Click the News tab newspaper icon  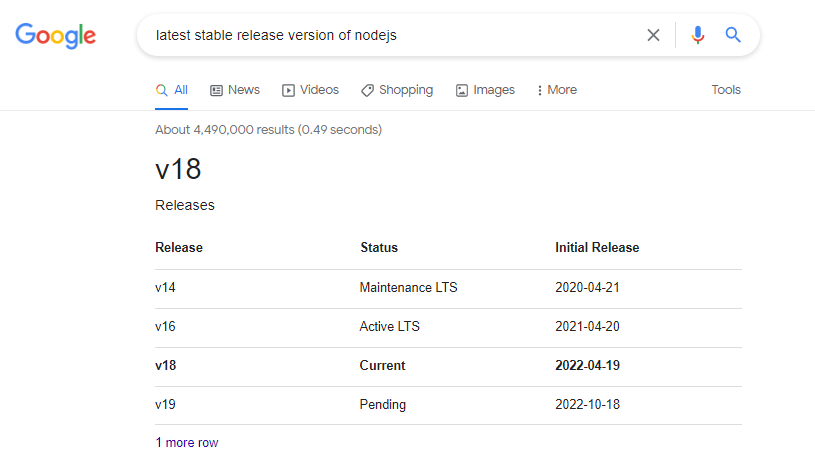(x=216, y=90)
